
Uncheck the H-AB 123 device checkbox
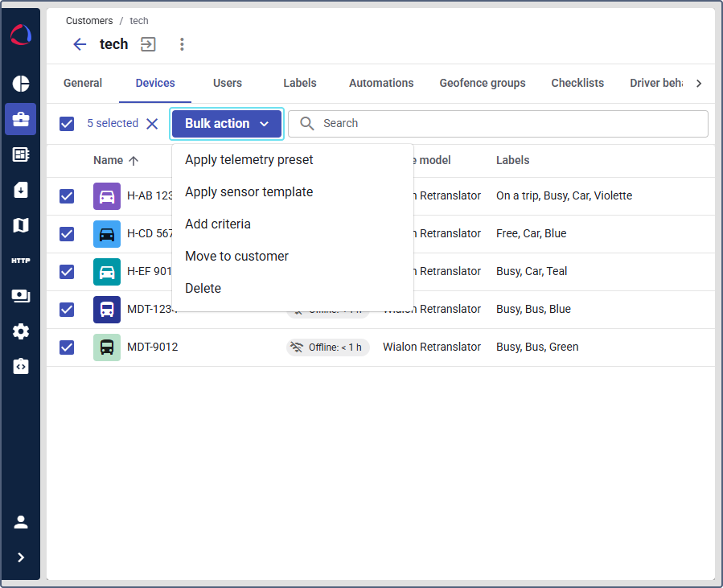pos(67,196)
